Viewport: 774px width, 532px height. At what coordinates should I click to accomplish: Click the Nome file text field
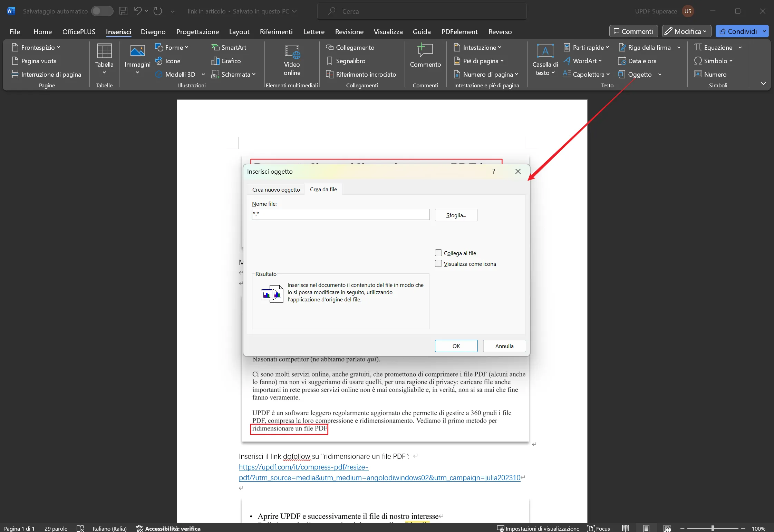pos(341,214)
